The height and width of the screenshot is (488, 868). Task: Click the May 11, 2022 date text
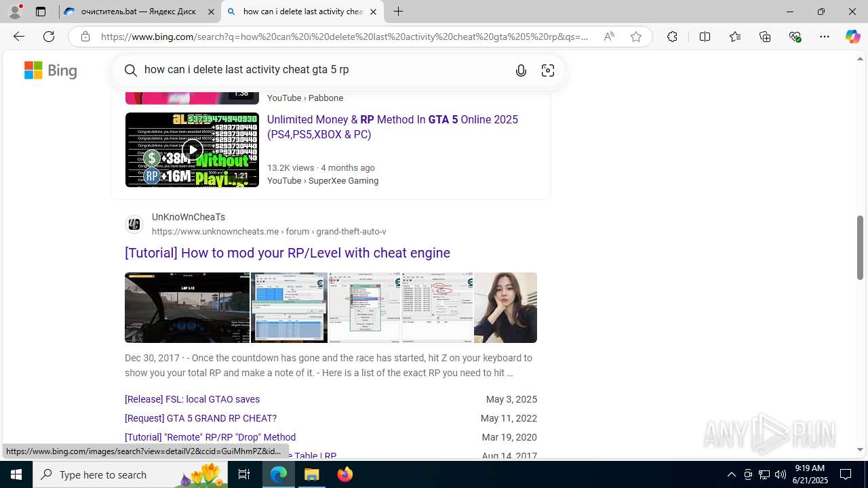coord(509,418)
